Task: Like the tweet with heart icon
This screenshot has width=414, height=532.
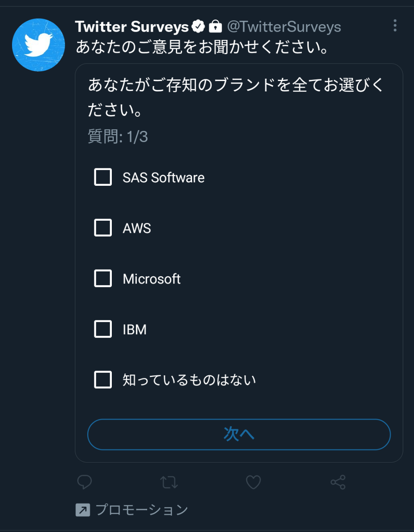Action: [253, 482]
